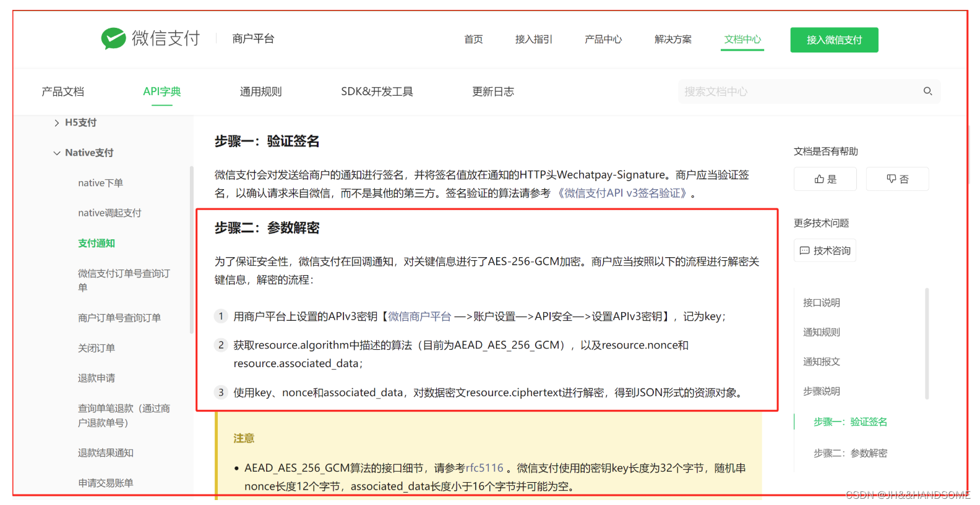The width and height of the screenshot is (980, 505).
Task: Click the thumbs-down 否 button
Action: click(897, 179)
